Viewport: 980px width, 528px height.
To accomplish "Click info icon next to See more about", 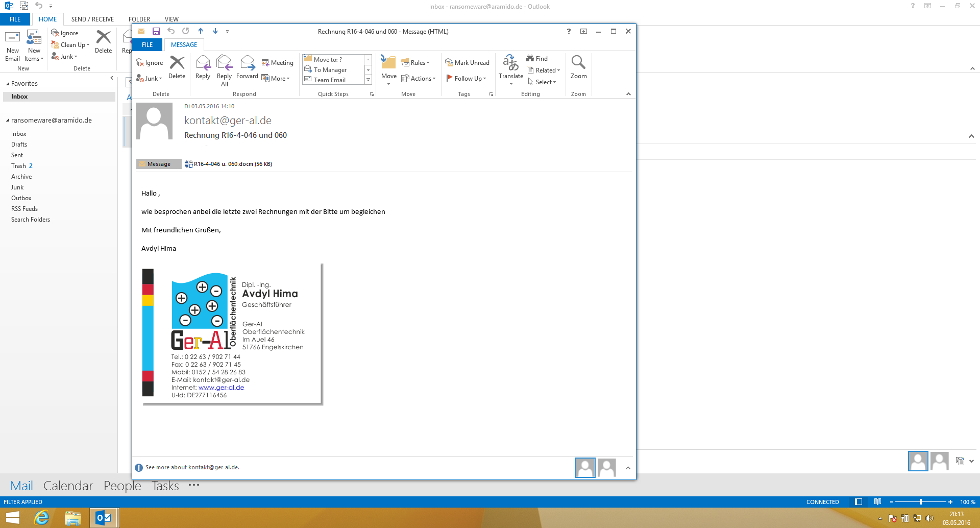I will tap(139, 468).
